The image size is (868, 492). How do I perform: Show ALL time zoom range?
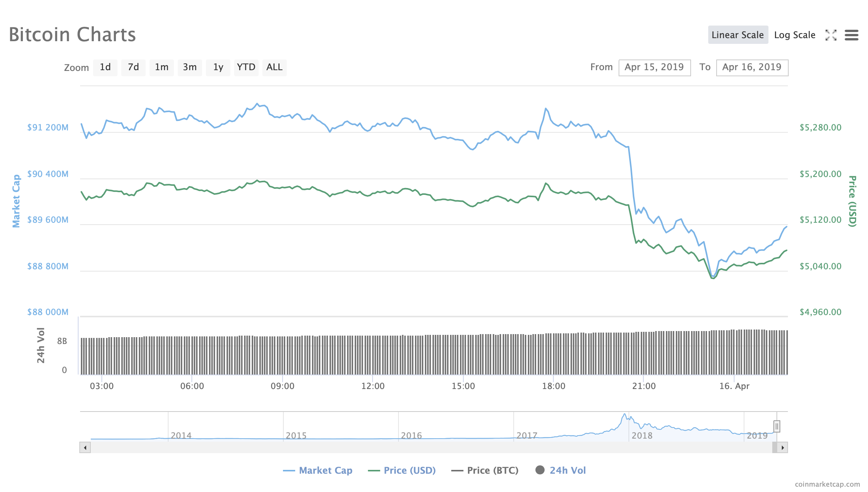(x=274, y=68)
